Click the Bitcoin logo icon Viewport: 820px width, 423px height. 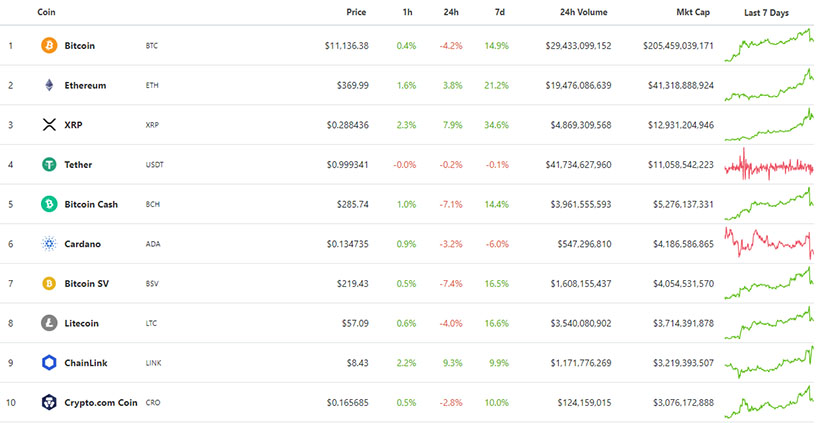pos(48,46)
